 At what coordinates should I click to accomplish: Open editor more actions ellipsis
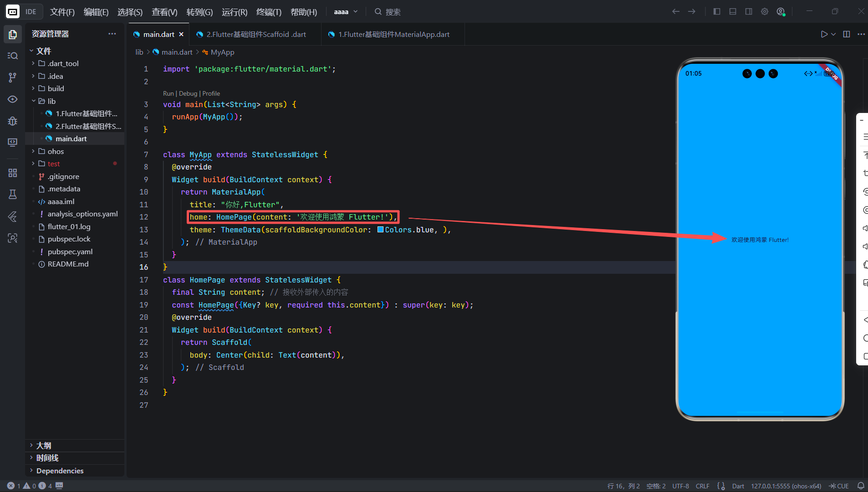coord(861,34)
